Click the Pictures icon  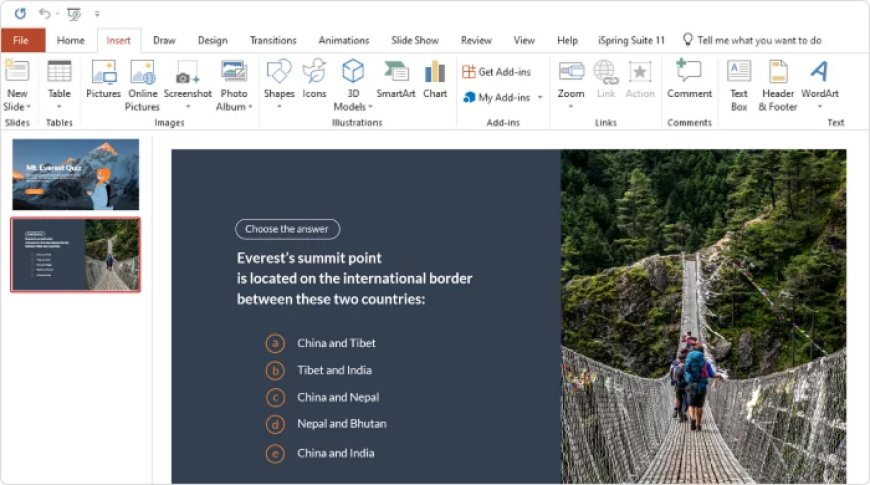click(x=103, y=84)
